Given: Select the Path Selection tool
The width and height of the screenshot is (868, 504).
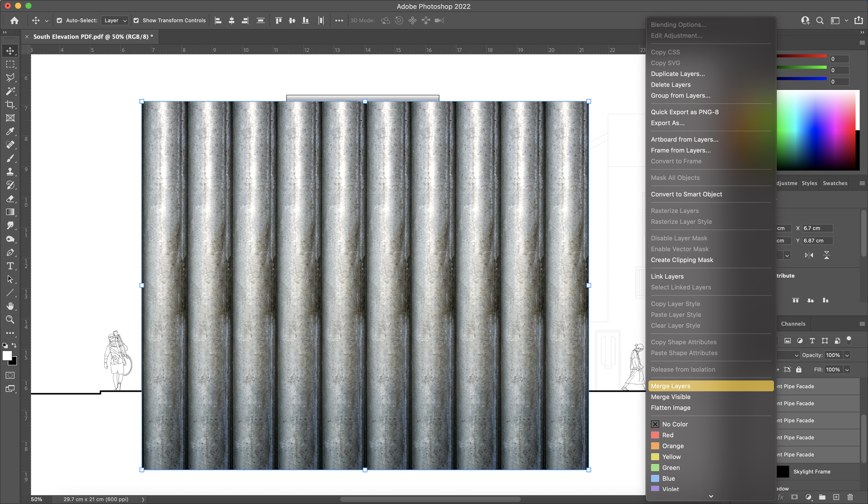Looking at the screenshot, I should pyautogui.click(x=10, y=279).
